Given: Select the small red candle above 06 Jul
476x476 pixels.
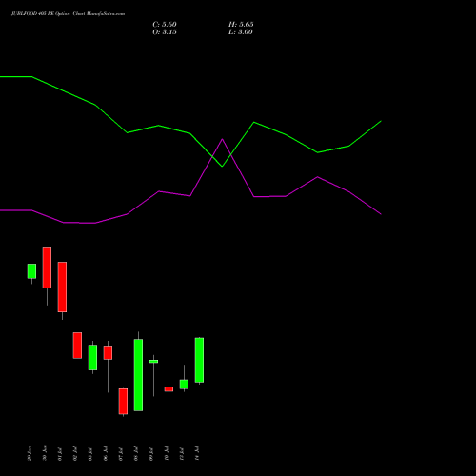Looking at the screenshot, I should point(108,352).
